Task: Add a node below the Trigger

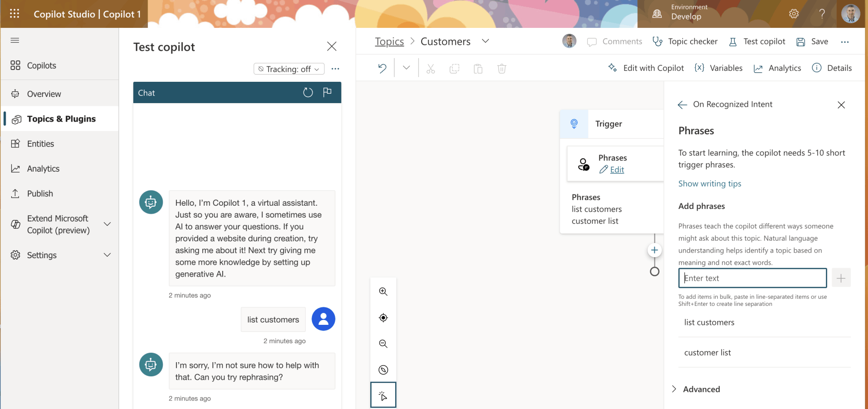Action: [x=654, y=250]
